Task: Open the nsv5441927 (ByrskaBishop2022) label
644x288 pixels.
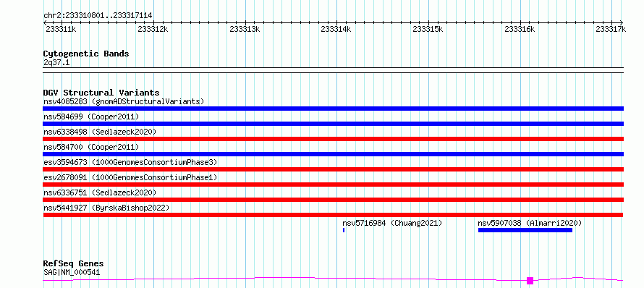Action: pyautogui.click(x=106, y=208)
